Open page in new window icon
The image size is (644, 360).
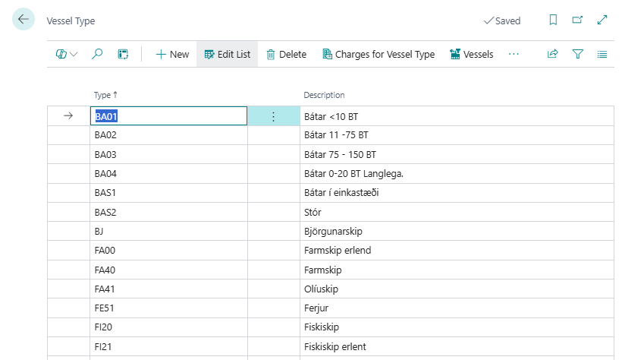(577, 21)
